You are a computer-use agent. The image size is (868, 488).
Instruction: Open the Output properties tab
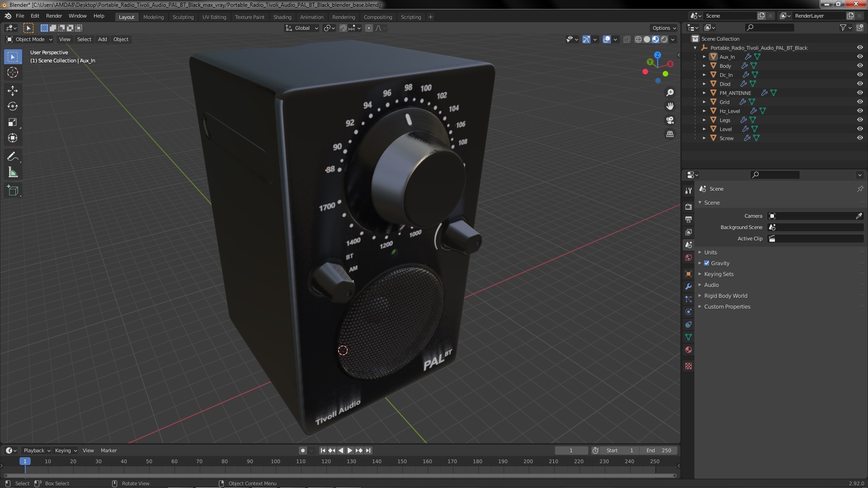(x=689, y=219)
